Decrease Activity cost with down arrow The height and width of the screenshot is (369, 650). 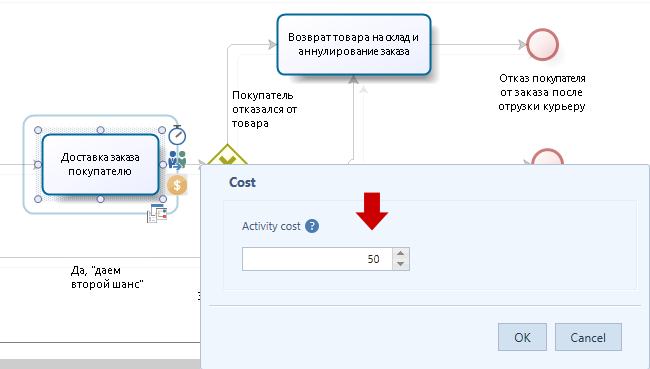[x=400, y=264]
